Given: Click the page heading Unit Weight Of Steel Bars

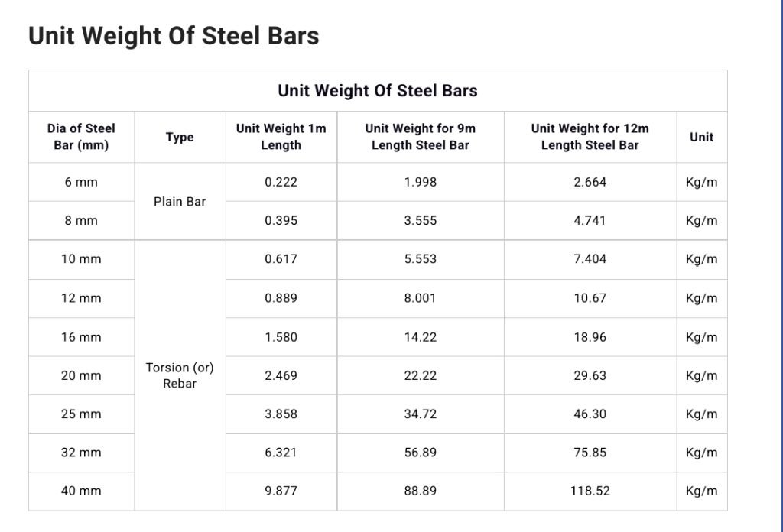Looking at the screenshot, I should pyautogui.click(x=174, y=36).
